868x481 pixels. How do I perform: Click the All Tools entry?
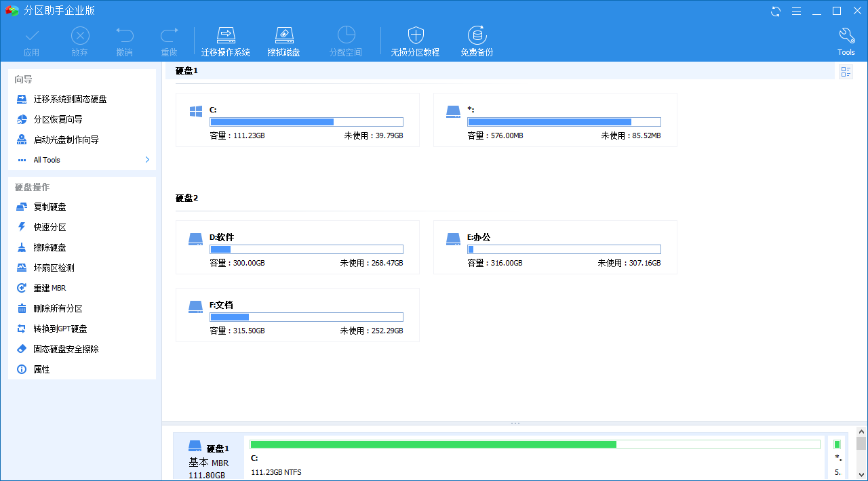coord(47,160)
